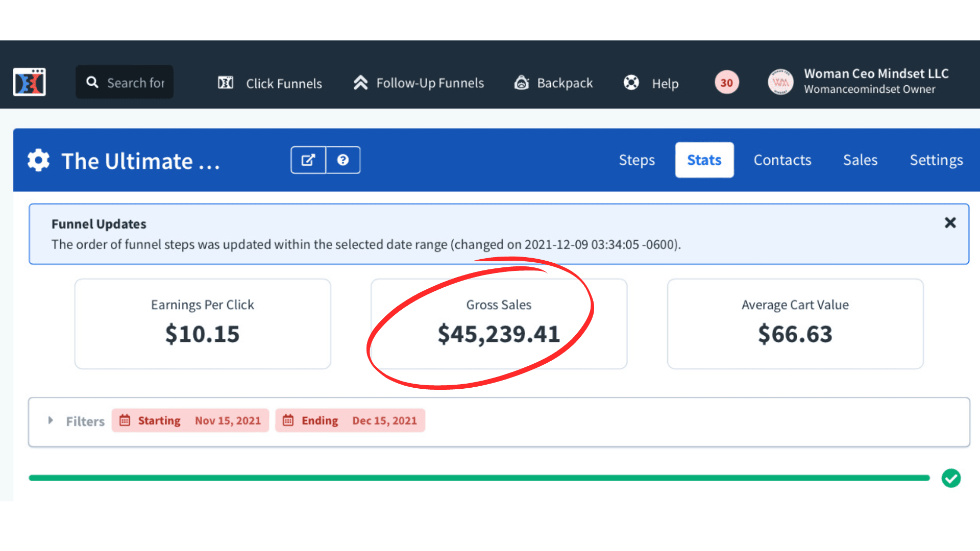The height and width of the screenshot is (551, 980).
Task: Open the Ending date Dec 15, 2021 picker
Action: (350, 420)
